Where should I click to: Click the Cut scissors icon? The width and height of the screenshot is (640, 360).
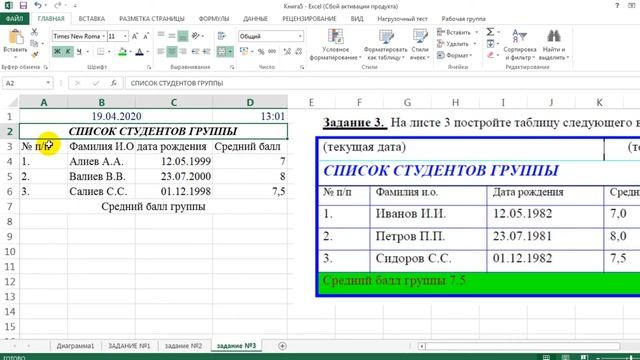35,32
